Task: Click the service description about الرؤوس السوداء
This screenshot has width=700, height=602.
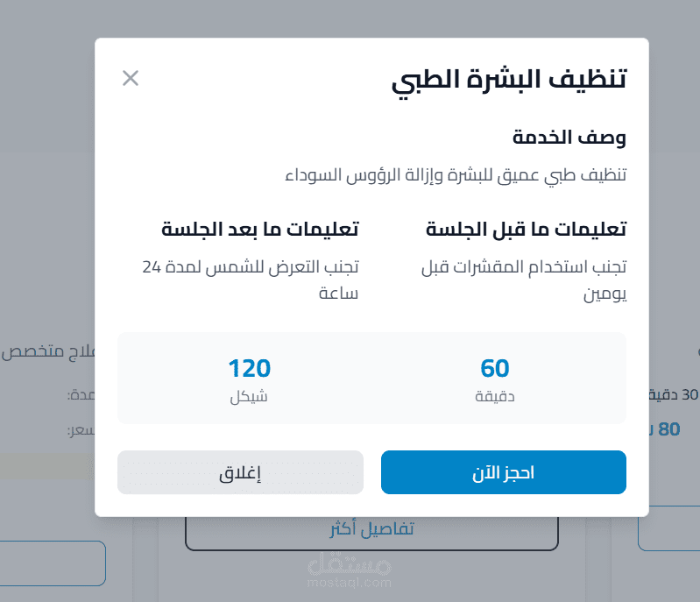Action: click(x=456, y=174)
